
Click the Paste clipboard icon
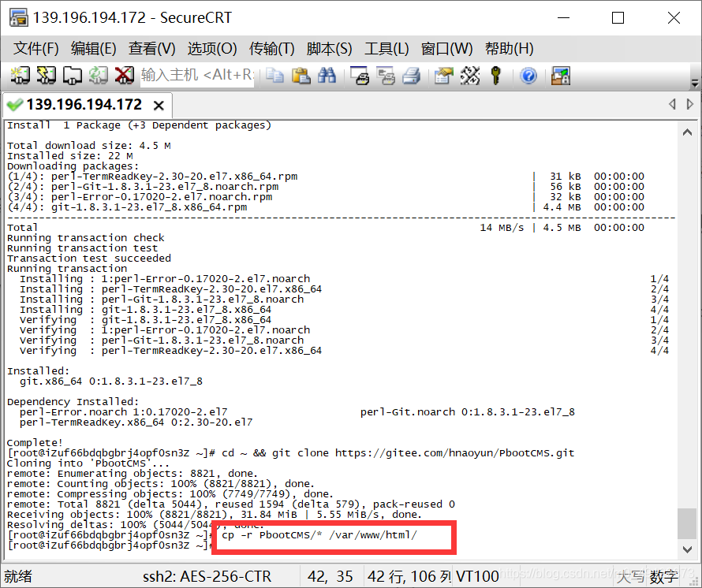[x=301, y=76]
